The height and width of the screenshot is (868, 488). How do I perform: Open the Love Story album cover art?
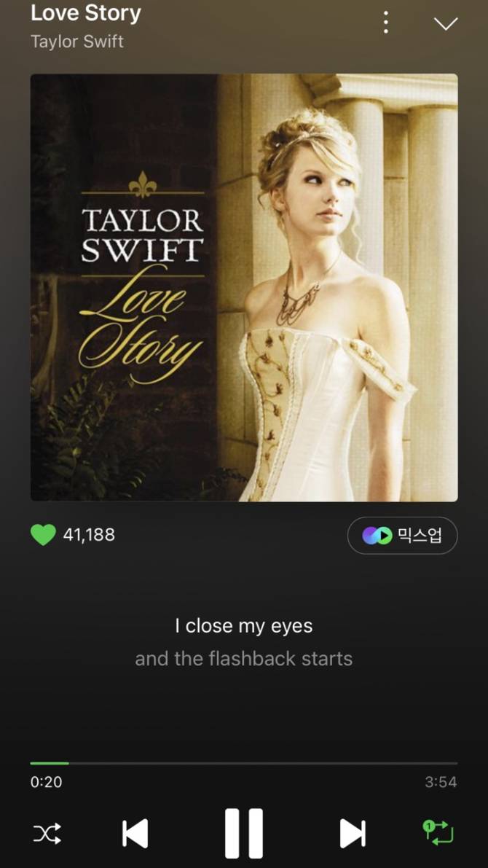tap(244, 287)
